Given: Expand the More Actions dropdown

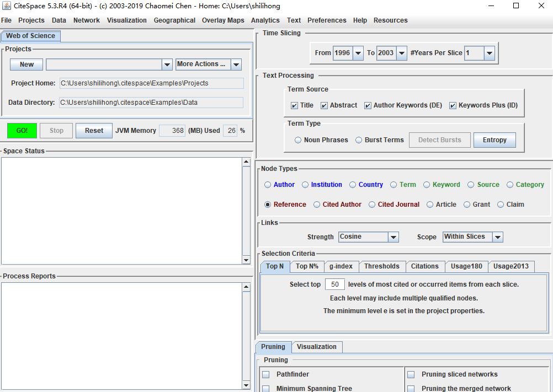Looking at the screenshot, I should pos(236,65).
